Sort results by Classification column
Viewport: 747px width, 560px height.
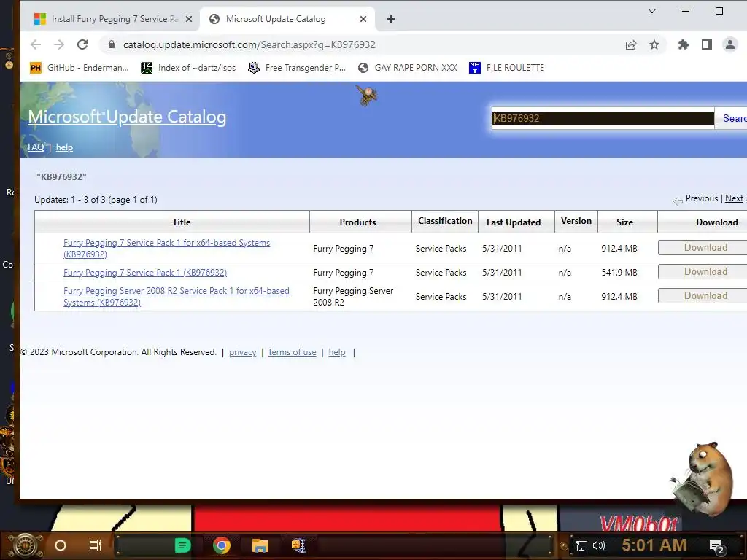click(x=445, y=221)
